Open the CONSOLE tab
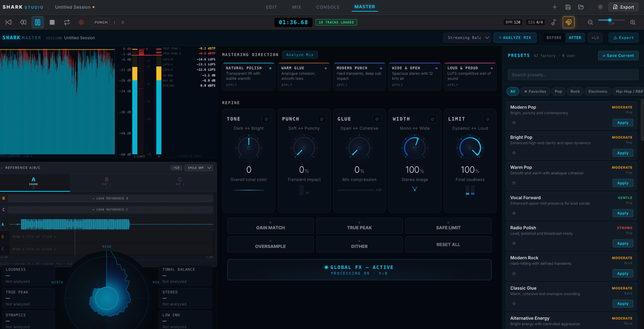This screenshot has height=329, width=644. point(328,7)
